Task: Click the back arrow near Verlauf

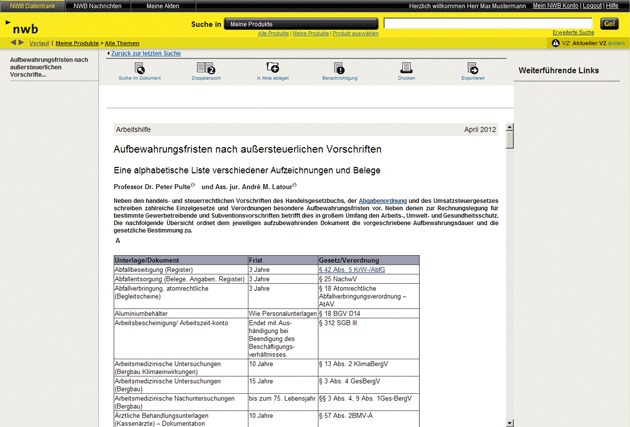Action: tap(13, 43)
